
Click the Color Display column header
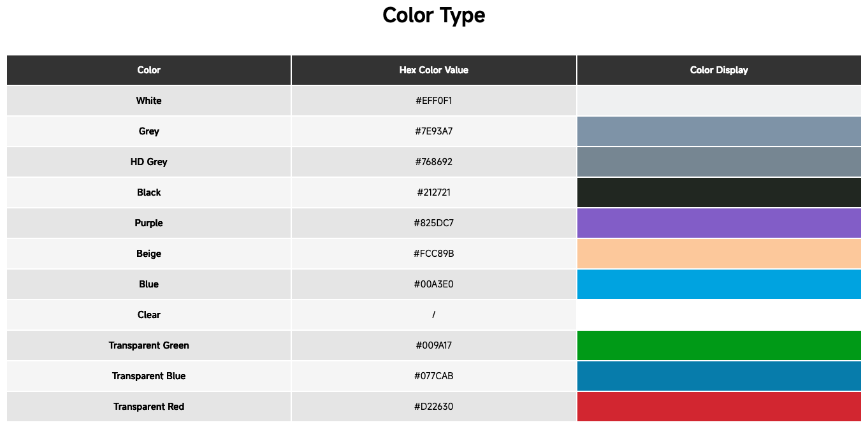point(719,70)
